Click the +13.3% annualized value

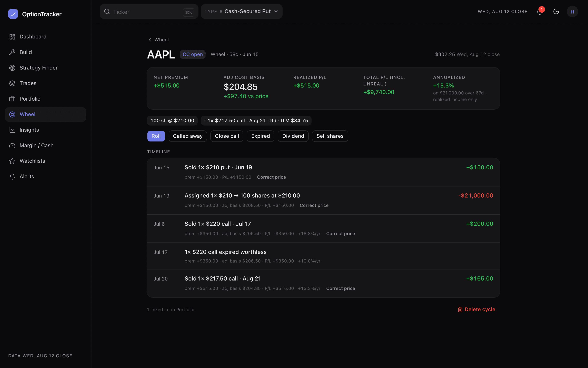[x=443, y=86]
